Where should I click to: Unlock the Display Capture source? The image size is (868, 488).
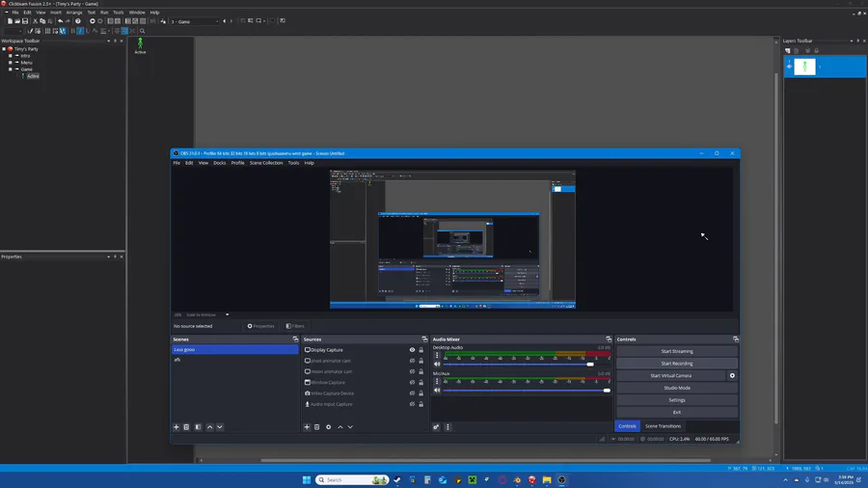[420, 350]
